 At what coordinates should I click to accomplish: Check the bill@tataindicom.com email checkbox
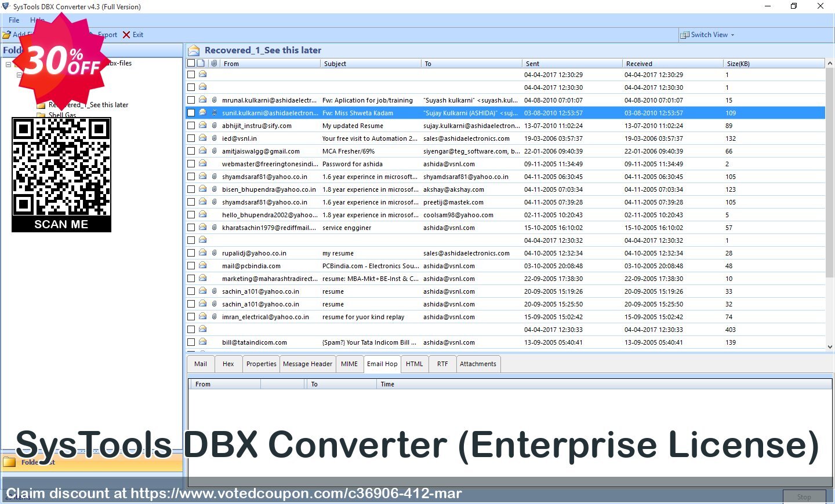coord(191,342)
